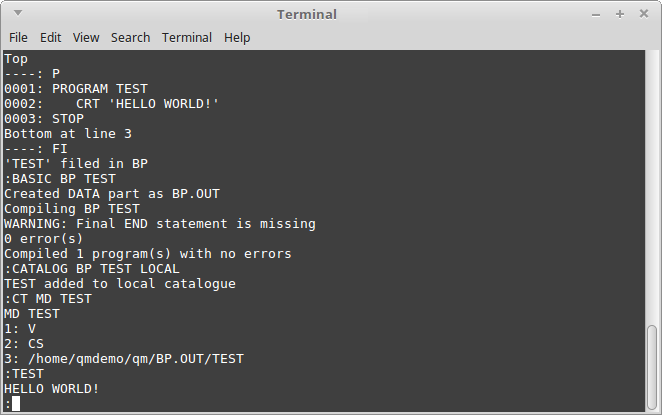Open the Search menu
662x415 pixels.
(x=130, y=38)
